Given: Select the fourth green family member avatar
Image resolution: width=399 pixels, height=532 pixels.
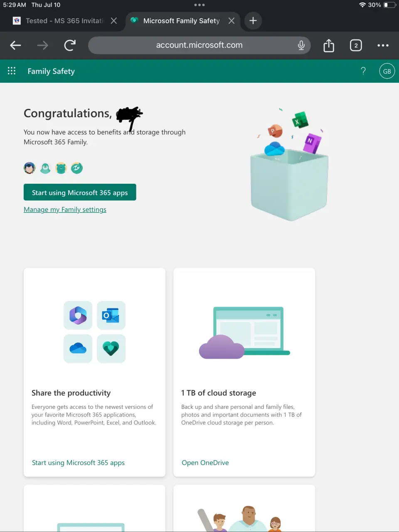Looking at the screenshot, I should 77,168.
